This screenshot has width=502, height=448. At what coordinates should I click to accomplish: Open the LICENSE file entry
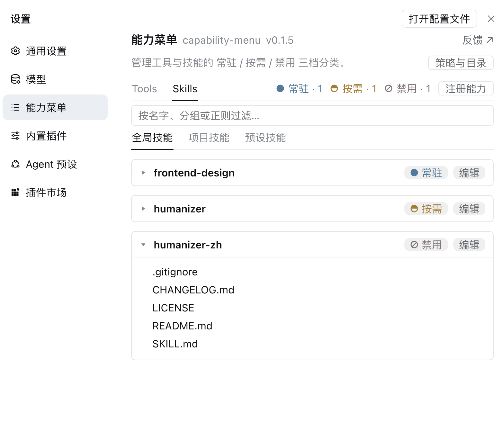click(173, 308)
